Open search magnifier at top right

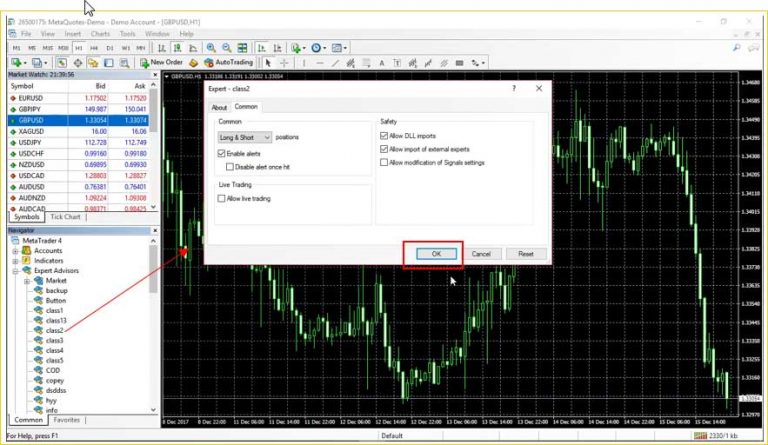pyautogui.click(x=736, y=47)
